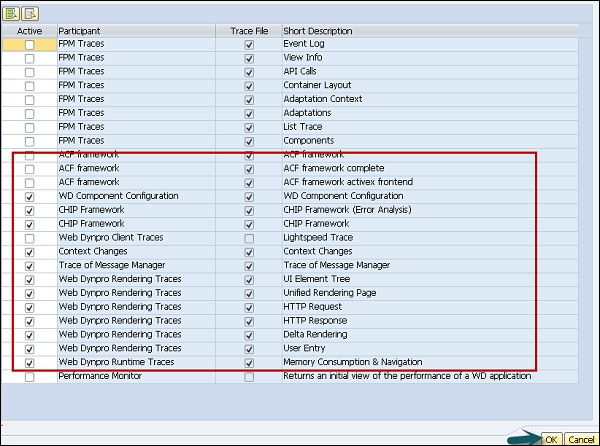Uncheck Trace File for Event Log

pos(249,45)
